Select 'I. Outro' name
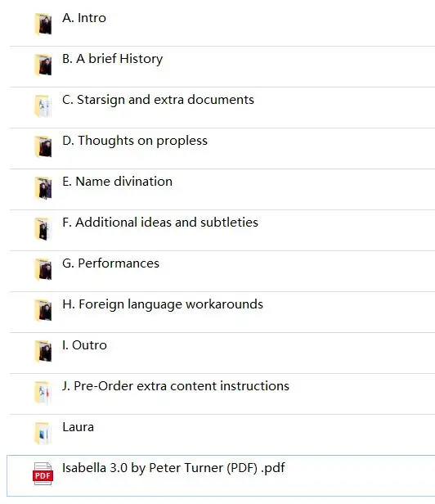The image size is (435, 504). point(84,345)
